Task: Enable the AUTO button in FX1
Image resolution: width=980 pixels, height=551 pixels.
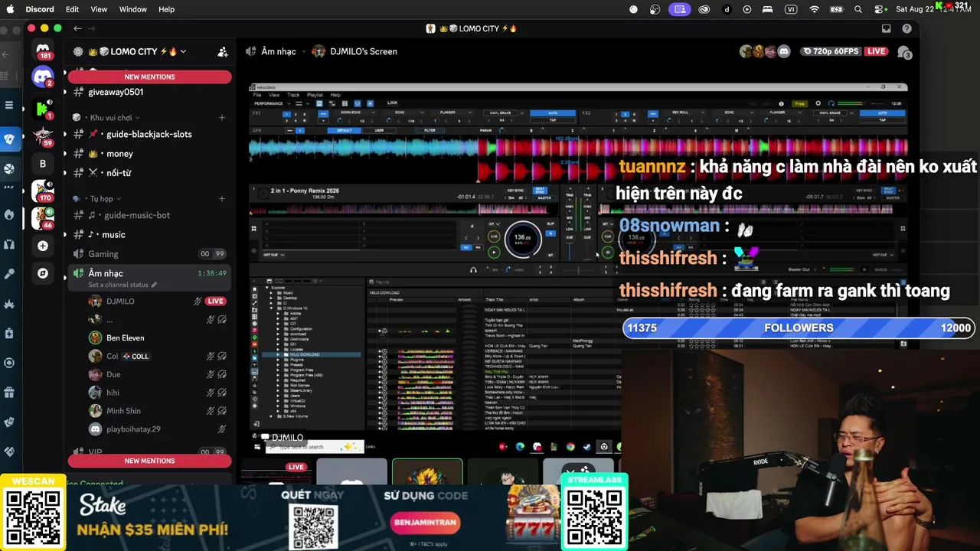Action: point(553,112)
